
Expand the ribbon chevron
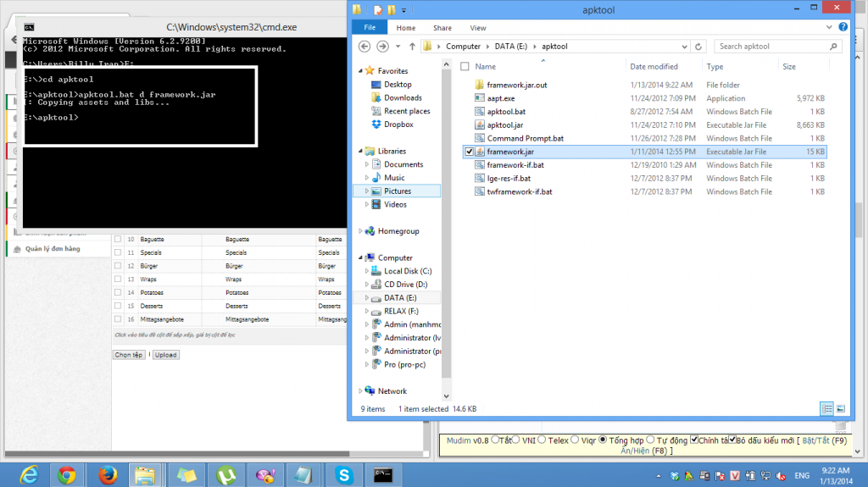[x=829, y=26]
